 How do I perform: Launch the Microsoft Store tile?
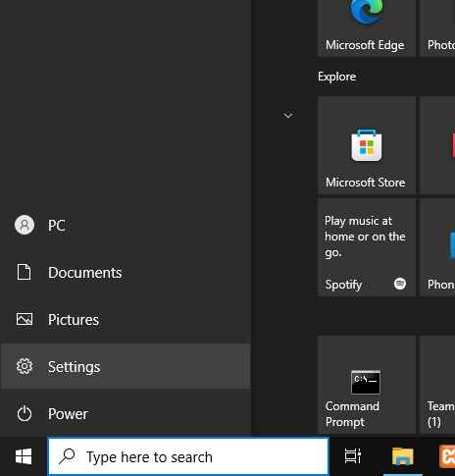click(367, 145)
